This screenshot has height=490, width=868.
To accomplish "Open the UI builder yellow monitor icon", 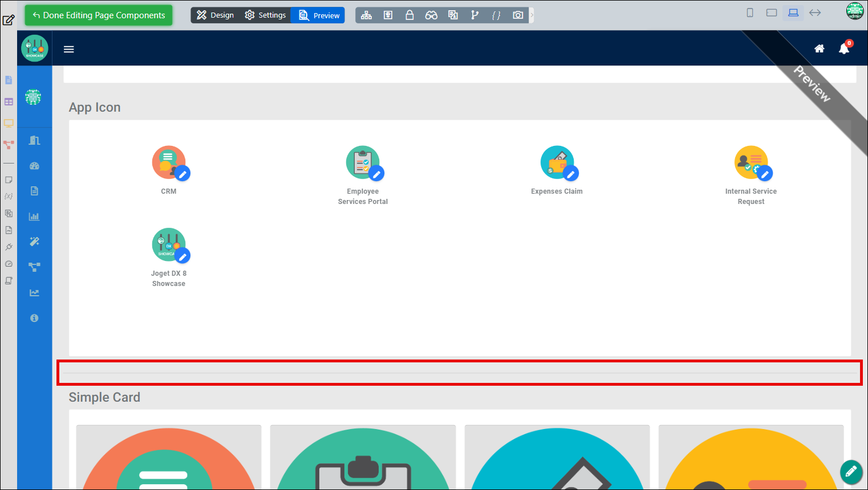I will click(9, 123).
